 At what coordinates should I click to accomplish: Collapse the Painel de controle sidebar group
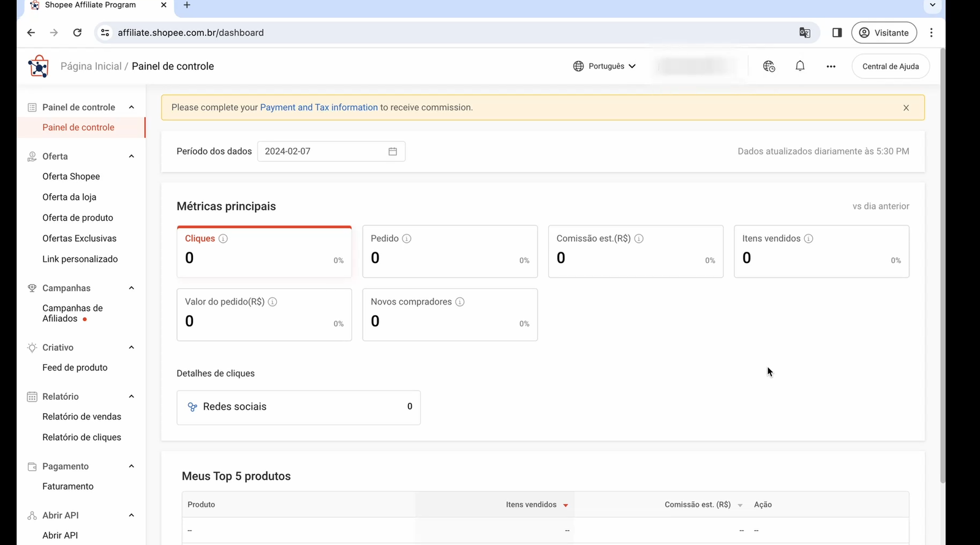click(x=132, y=107)
